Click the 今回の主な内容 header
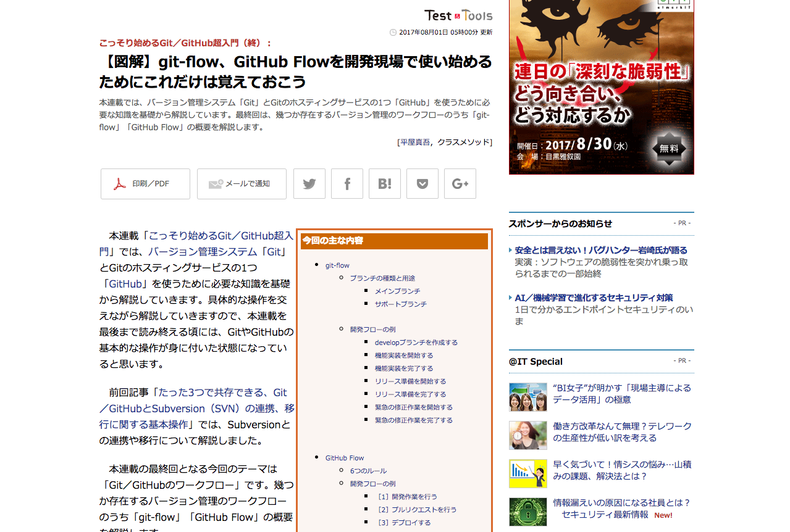 [x=394, y=241]
